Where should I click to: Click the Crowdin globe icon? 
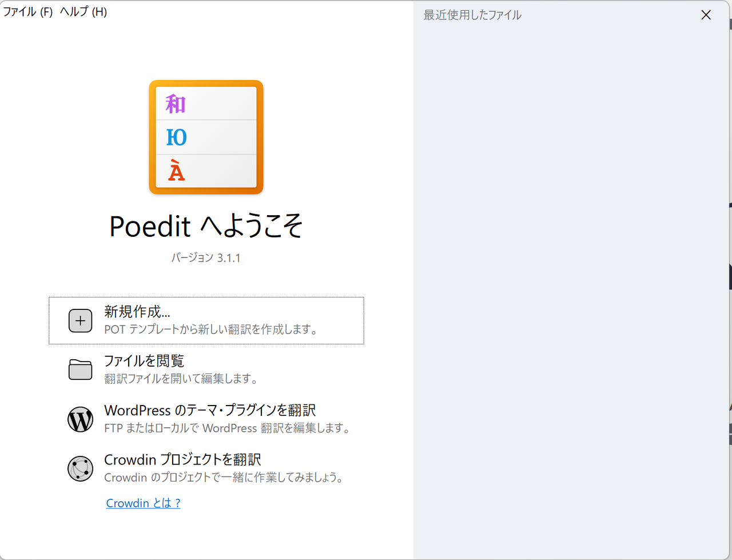click(x=81, y=468)
